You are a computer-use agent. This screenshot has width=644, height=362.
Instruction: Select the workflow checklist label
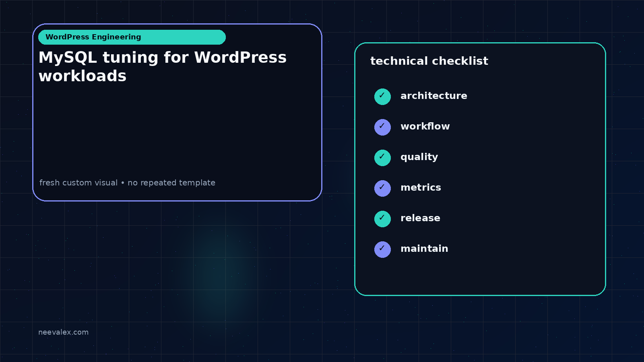tap(425, 126)
